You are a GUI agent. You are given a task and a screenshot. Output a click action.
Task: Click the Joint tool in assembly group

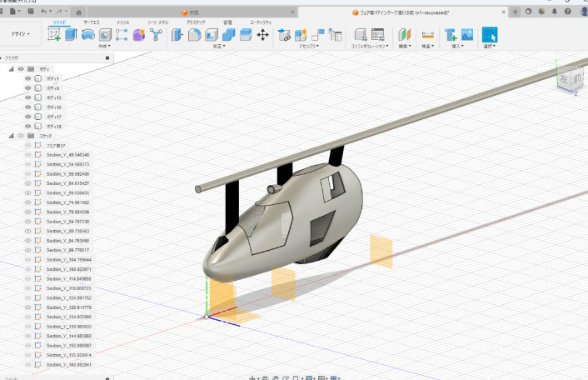click(284, 34)
